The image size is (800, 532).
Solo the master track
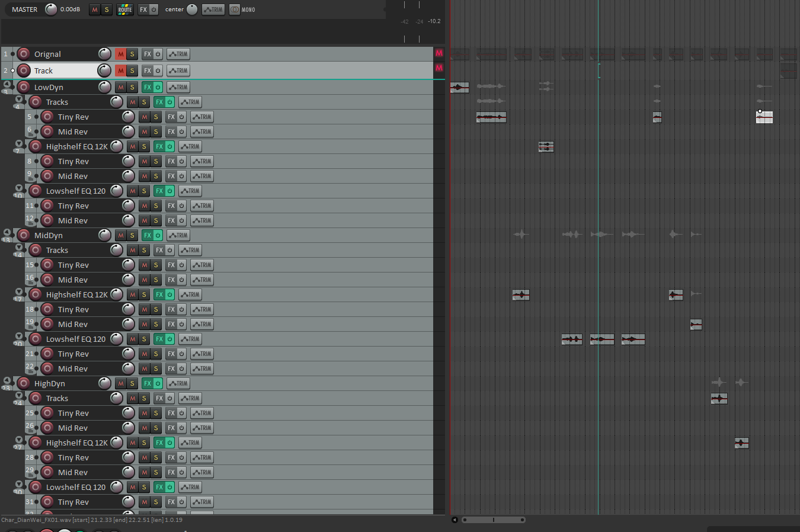(x=107, y=9)
